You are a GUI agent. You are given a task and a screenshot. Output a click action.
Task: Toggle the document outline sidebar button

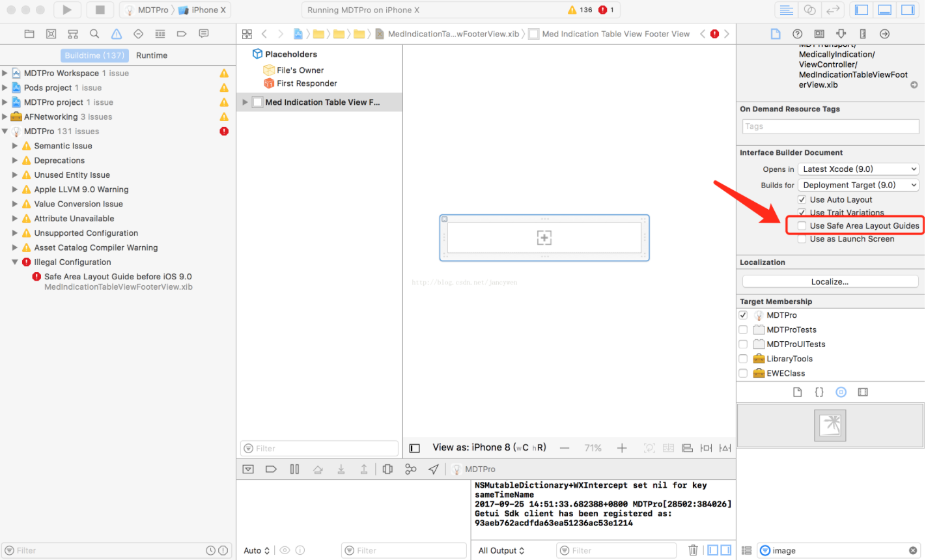(x=415, y=448)
